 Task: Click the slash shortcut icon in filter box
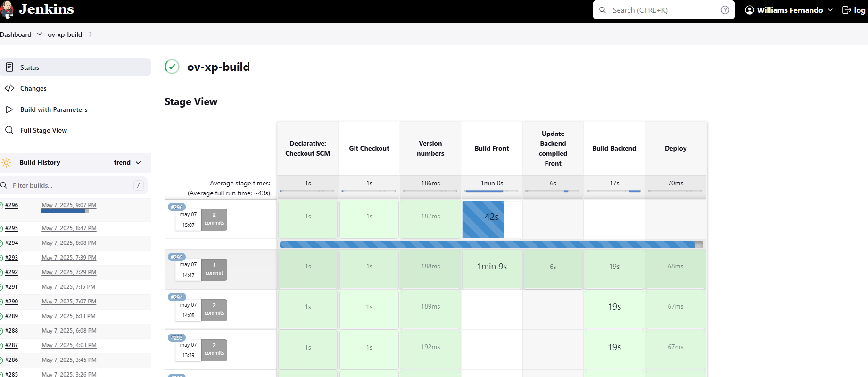138,185
